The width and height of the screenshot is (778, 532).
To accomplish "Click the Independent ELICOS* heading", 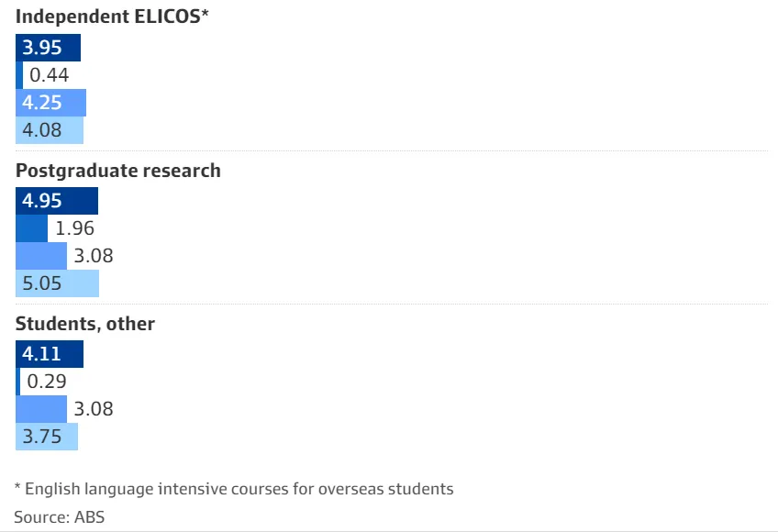I will (112, 17).
